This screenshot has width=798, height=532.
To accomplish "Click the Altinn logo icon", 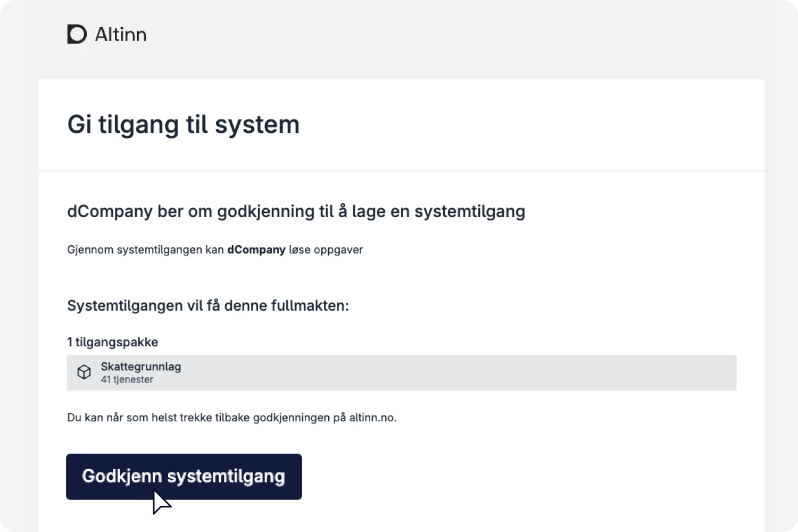I will [x=77, y=34].
